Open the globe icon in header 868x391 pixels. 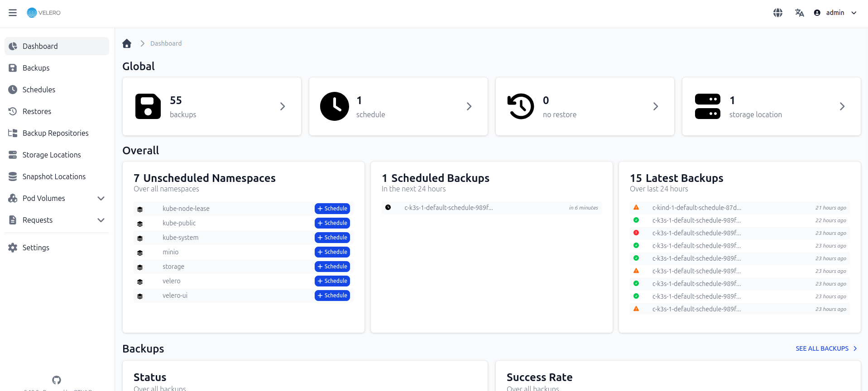pos(777,13)
